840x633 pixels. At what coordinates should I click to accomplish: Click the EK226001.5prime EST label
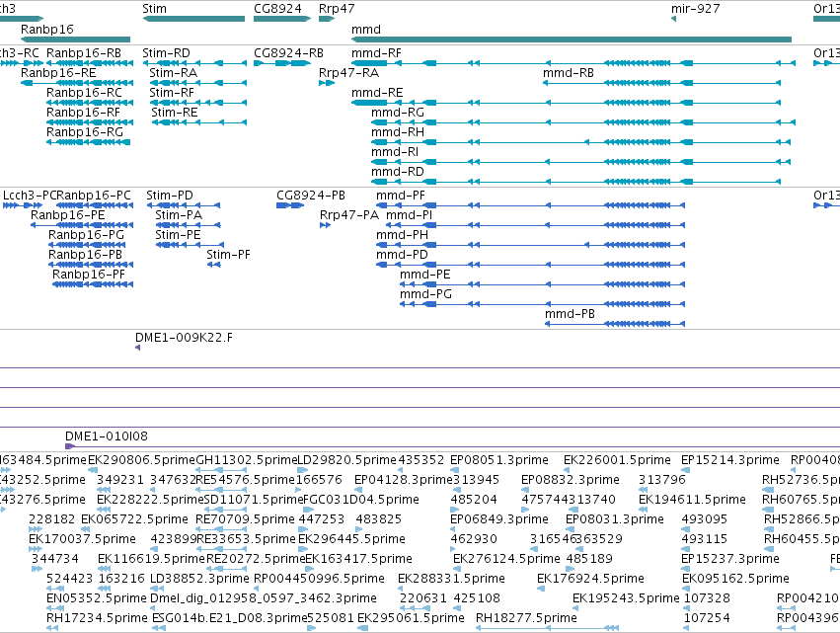617,460
